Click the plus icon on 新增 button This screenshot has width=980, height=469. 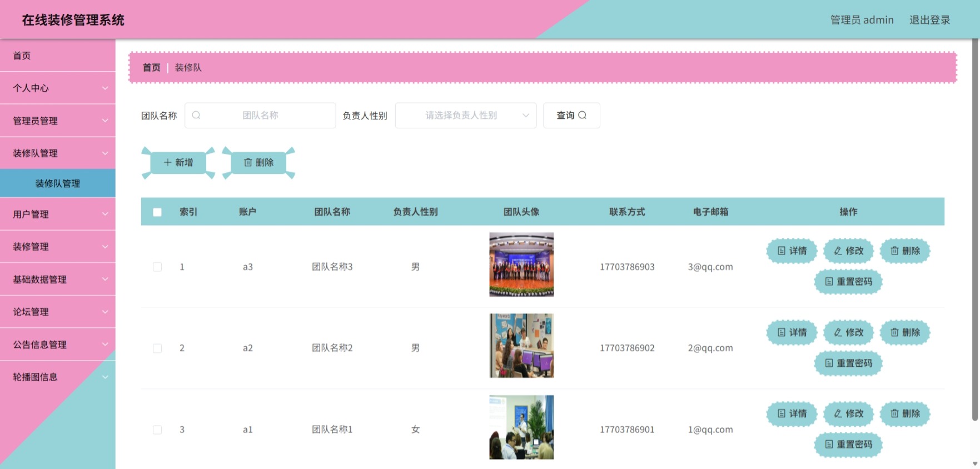click(167, 162)
